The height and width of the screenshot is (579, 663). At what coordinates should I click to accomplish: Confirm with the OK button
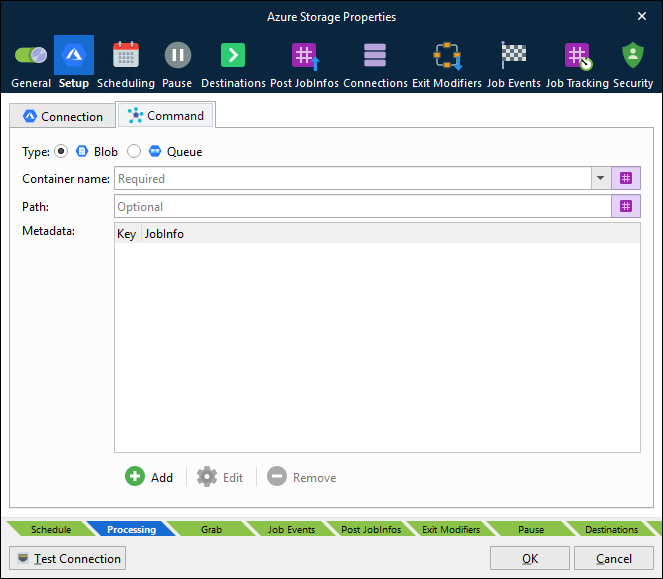click(530, 558)
